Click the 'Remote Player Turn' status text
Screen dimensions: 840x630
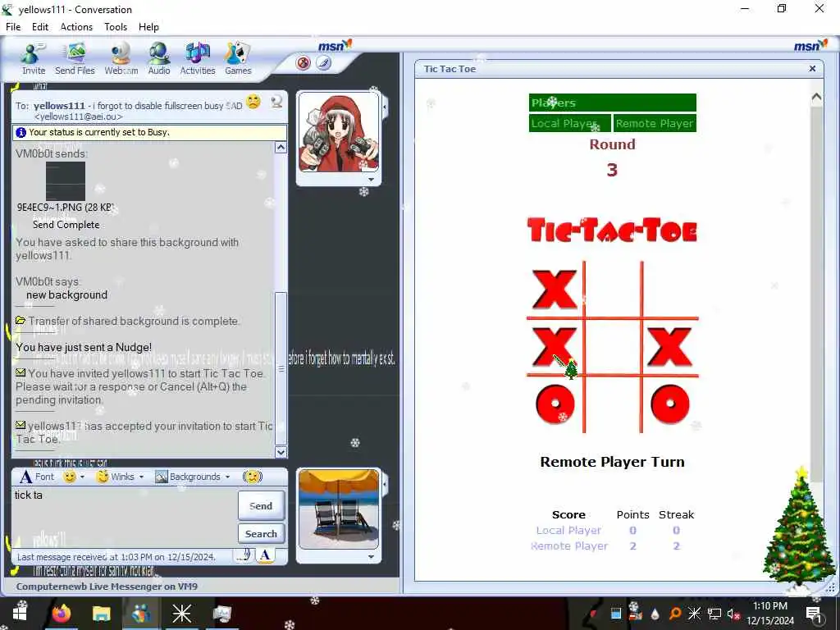[x=612, y=462]
